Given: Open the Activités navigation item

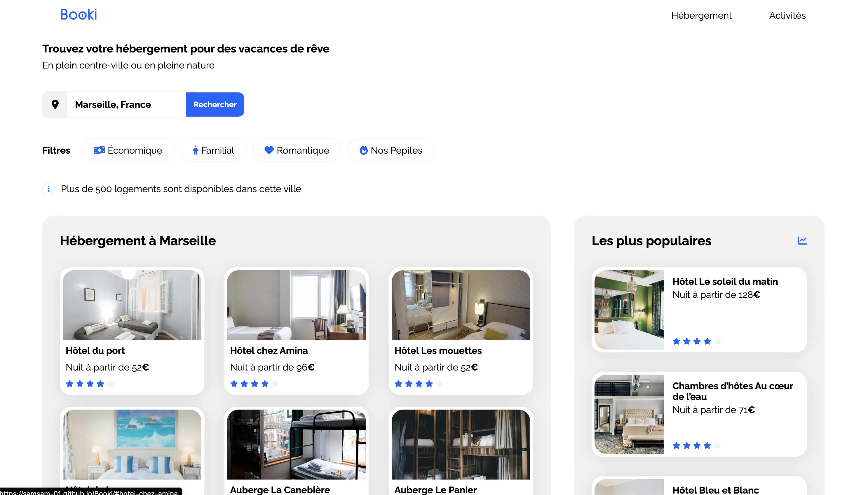Looking at the screenshot, I should coord(787,15).
